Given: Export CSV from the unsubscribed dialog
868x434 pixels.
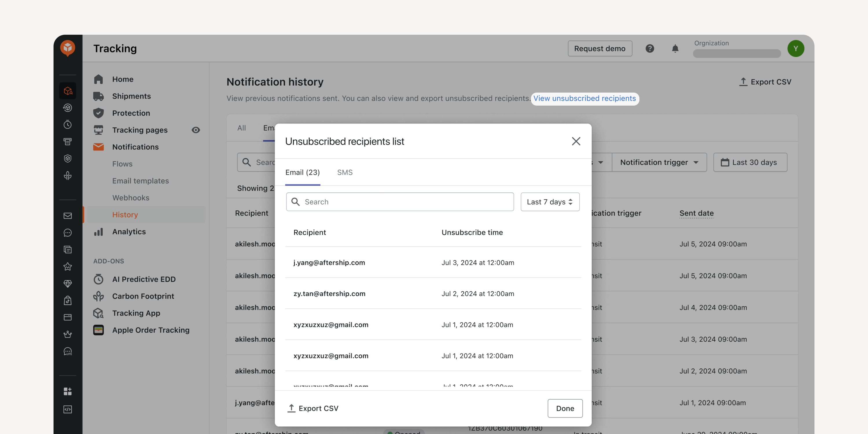Looking at the screenshot, I should tap(312, 408).
